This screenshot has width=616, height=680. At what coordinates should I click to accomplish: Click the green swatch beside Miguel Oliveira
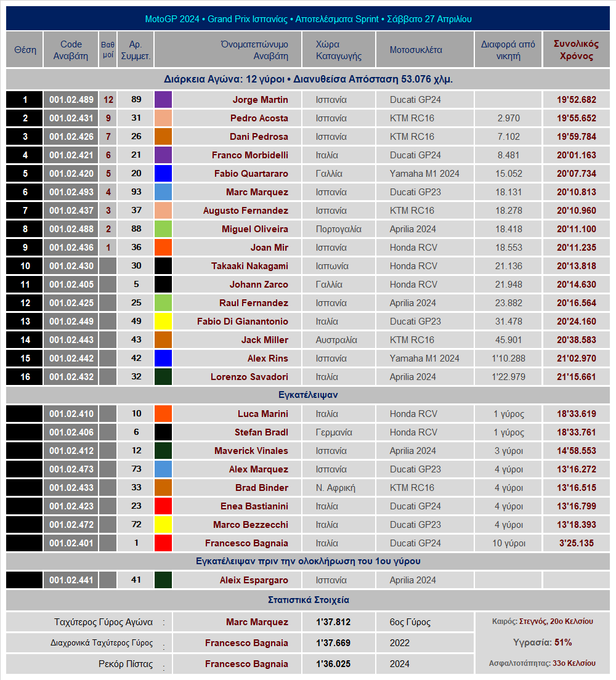coord(163,229)
